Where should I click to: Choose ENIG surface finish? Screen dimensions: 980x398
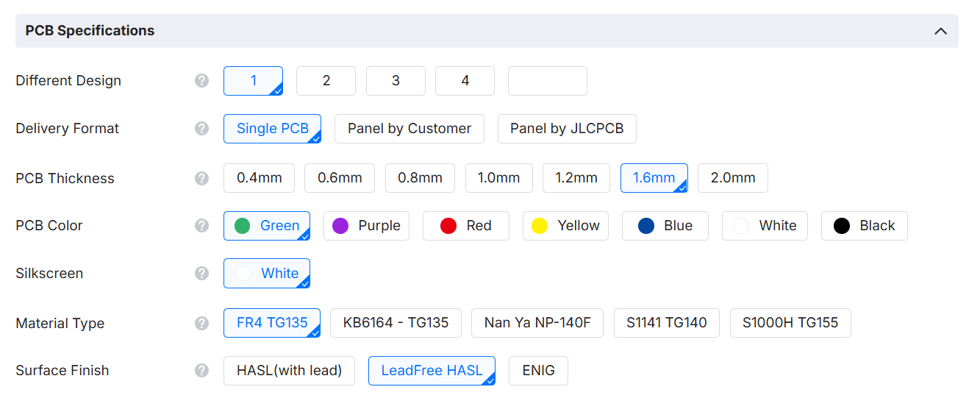pyautogui.click(x=538, y=371)
